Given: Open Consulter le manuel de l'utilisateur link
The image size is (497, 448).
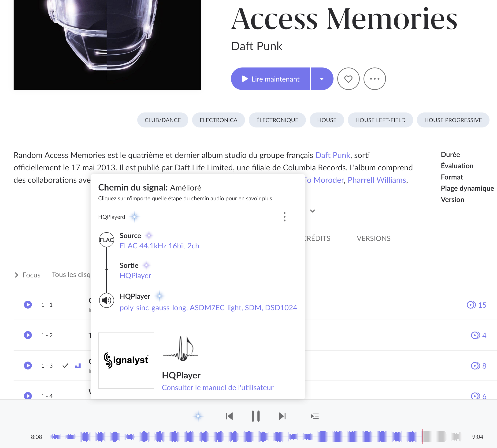Looking at the screenshot, I should 218,388.
